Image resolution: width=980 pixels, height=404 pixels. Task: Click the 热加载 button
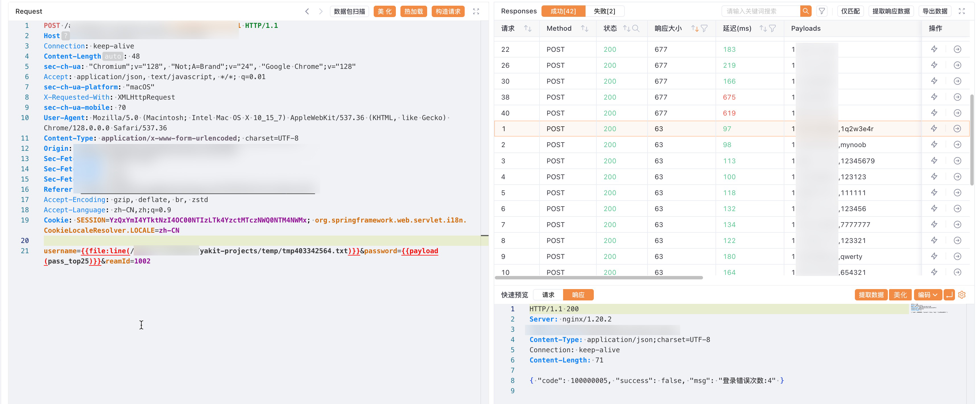tap(413, 11)
